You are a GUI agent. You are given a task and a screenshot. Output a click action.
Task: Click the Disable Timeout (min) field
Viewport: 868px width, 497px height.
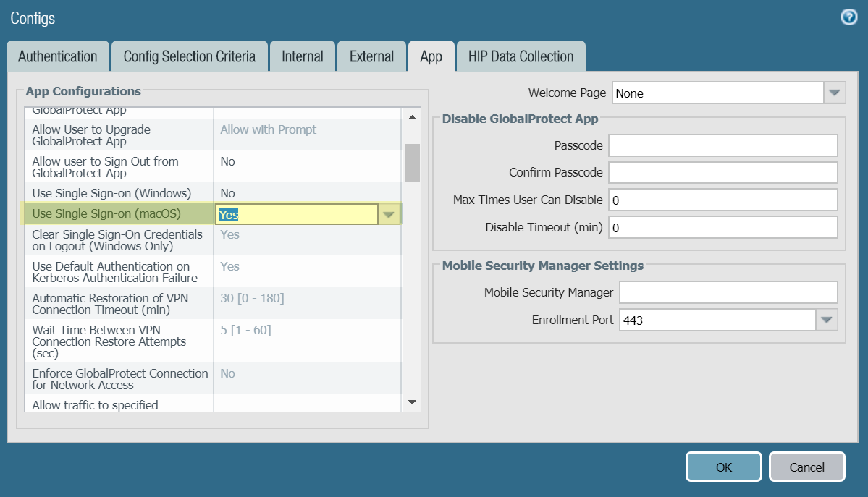click(722, 227)
